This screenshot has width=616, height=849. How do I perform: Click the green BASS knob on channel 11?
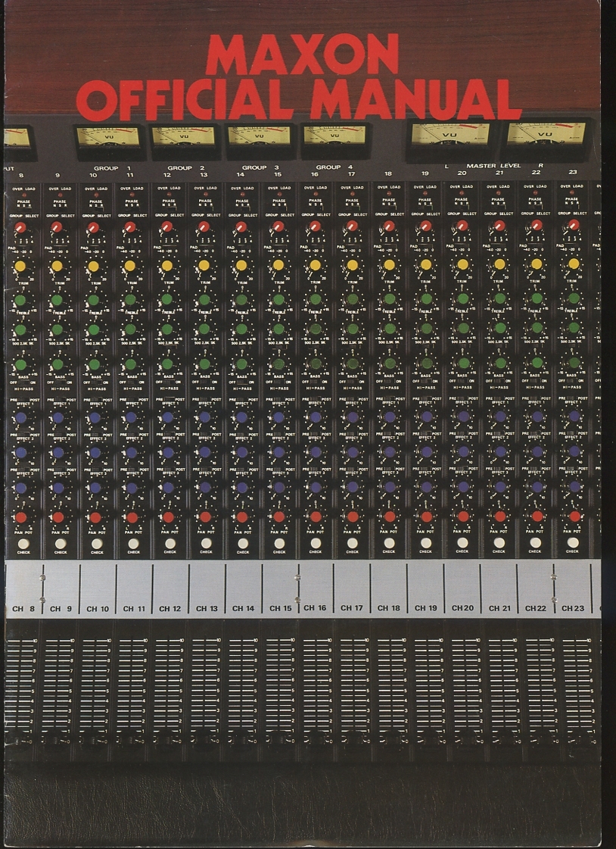point(130,364)
